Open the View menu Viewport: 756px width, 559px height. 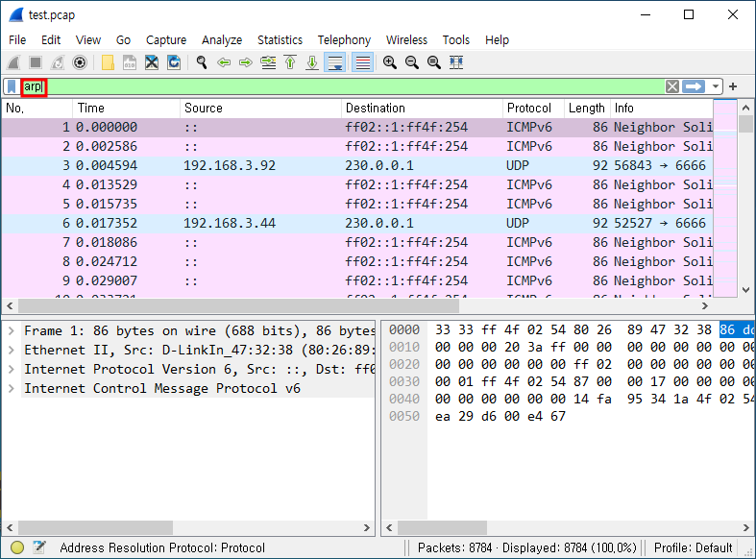[88, 40]
